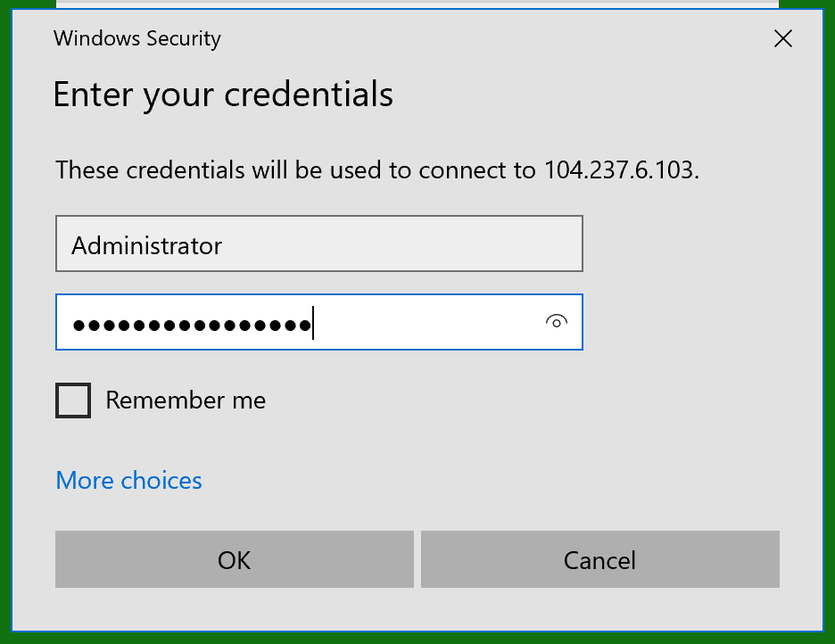Reveal password with the eye icon
The width and height of the screenshot is (835, 644).
(x=557, y=322)
